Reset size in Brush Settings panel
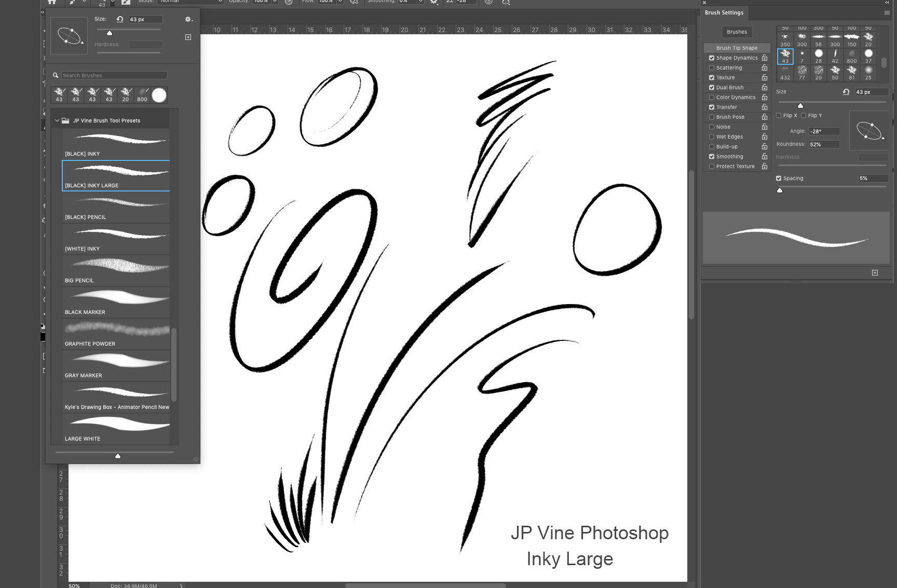This screenshot has height=588, width=897. pyautogui.click(x=846, y=92)
